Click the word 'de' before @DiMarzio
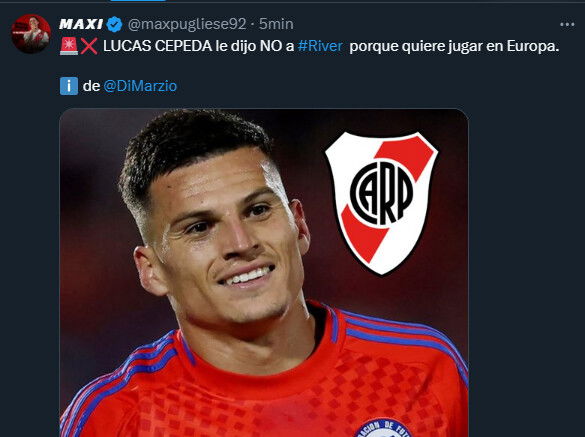585x437 pixels. pyautogui.click(x=91, y=86)
